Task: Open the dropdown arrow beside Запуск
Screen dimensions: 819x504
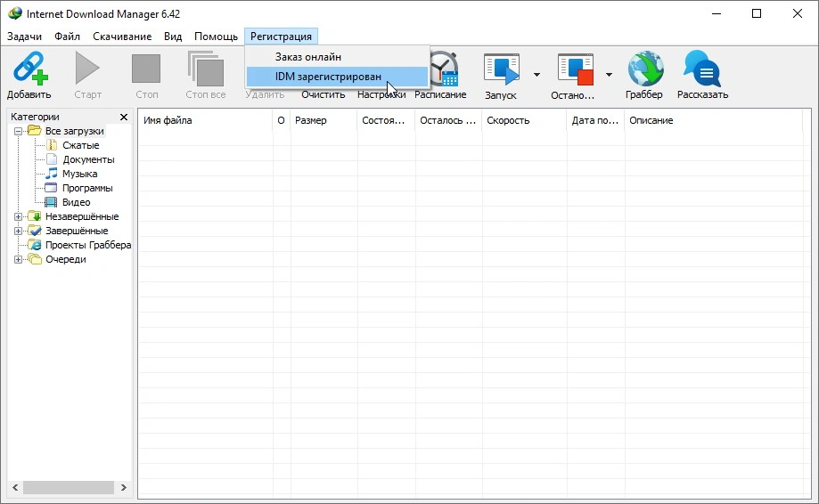Action: pyautogui.click(x=537, y=75)
